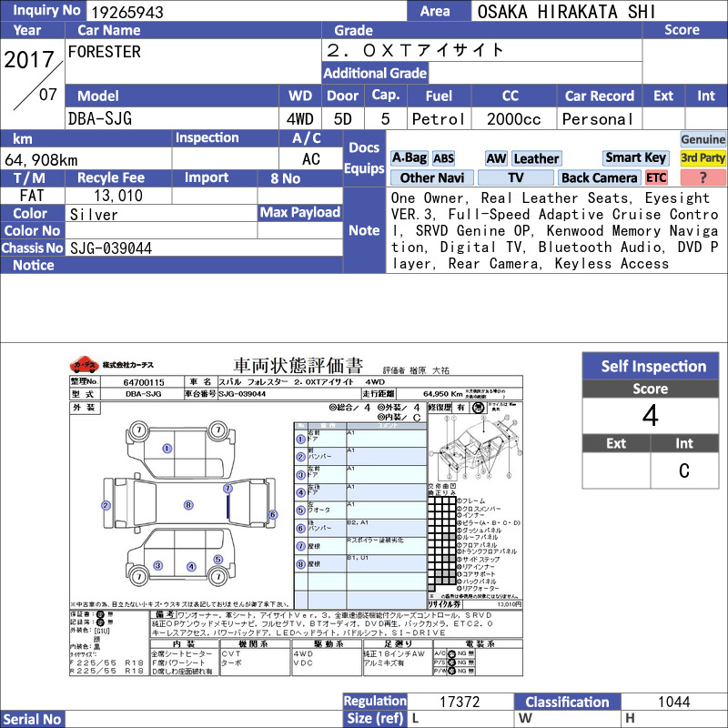Select the Other Navi equipment badge
The width and height of the screenshot is (728, 728).
(x=431, y=177)
